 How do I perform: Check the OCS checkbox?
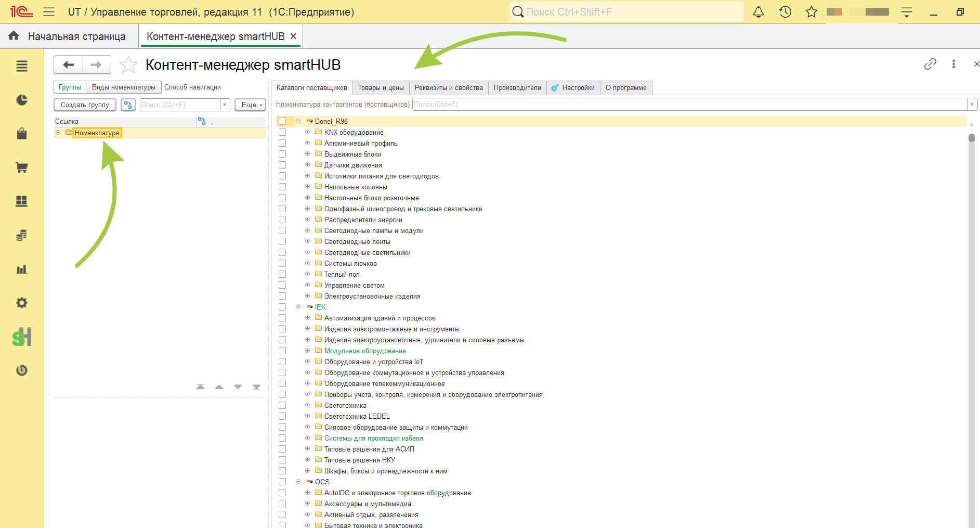point(282,482)
